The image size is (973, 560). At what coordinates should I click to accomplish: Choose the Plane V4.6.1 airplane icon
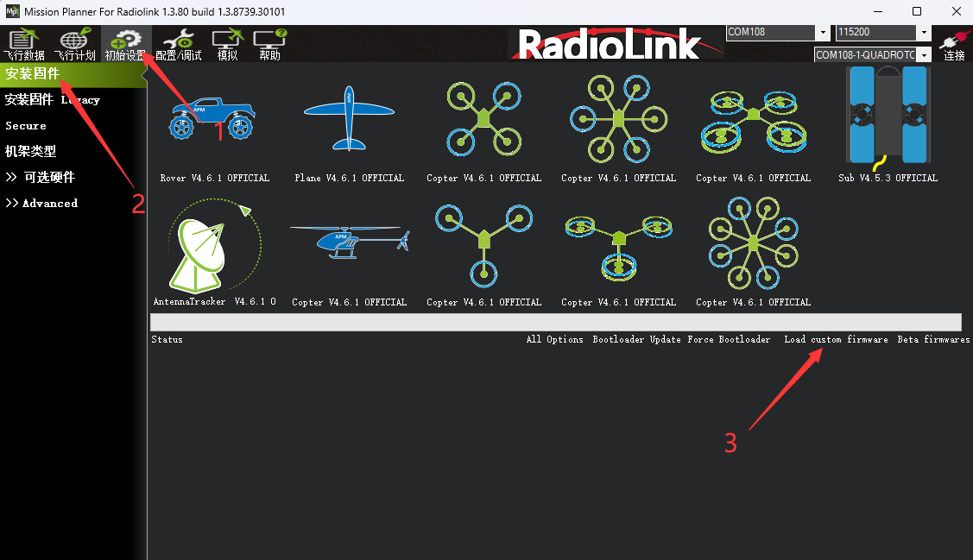(349, 118)
